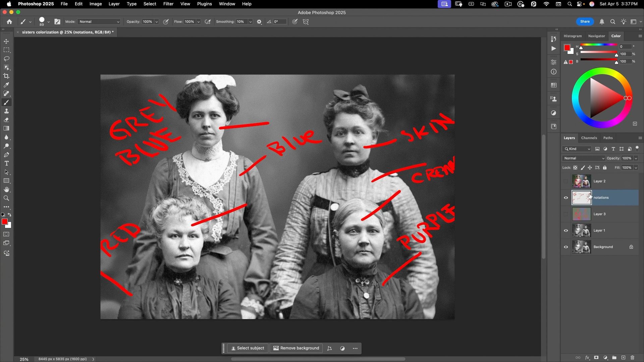Open the Filter menu
644x362 pixels.
coord(168,4)
